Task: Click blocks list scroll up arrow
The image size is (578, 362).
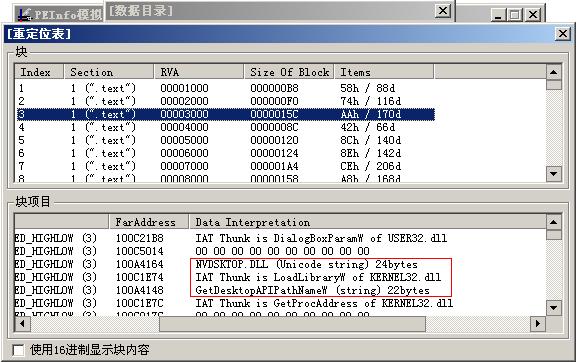Action: [x=553, y=72]
